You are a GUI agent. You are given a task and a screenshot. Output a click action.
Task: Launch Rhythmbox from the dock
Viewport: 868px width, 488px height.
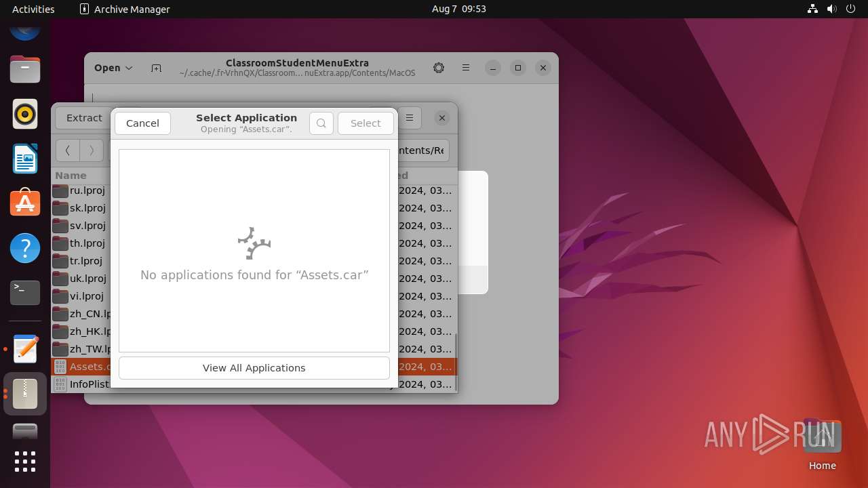[x=25, y=114]
